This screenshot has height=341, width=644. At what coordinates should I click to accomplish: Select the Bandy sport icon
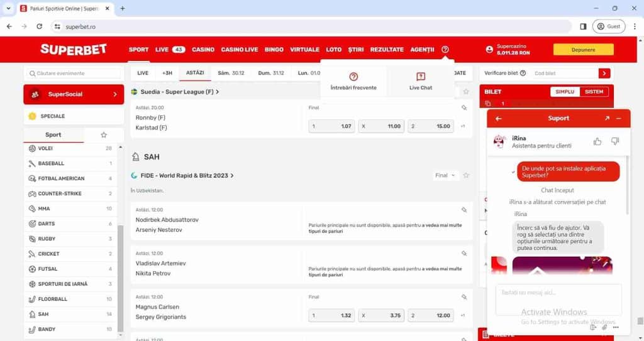pos(32,329)
